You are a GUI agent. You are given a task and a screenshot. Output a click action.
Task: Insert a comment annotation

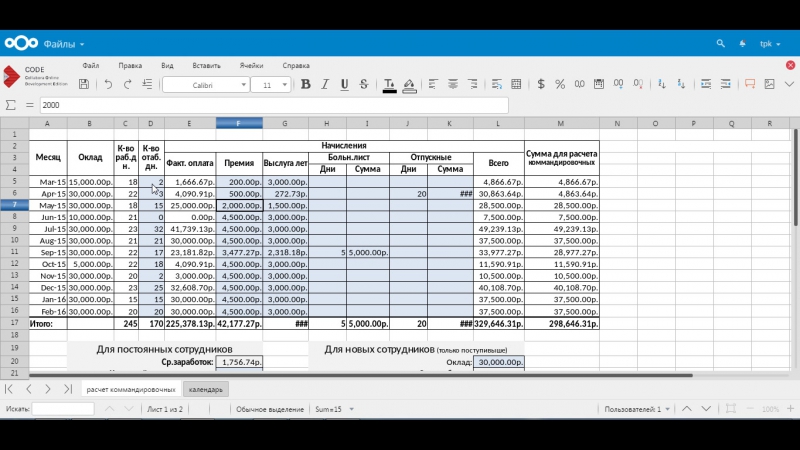pyautogui.click(x=749, y=85)
